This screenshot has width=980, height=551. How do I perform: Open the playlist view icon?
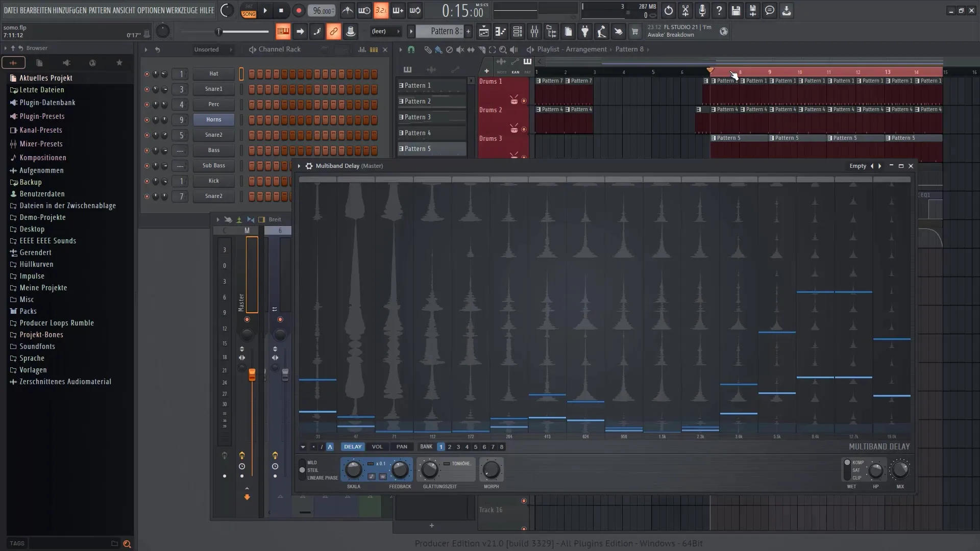483,32
